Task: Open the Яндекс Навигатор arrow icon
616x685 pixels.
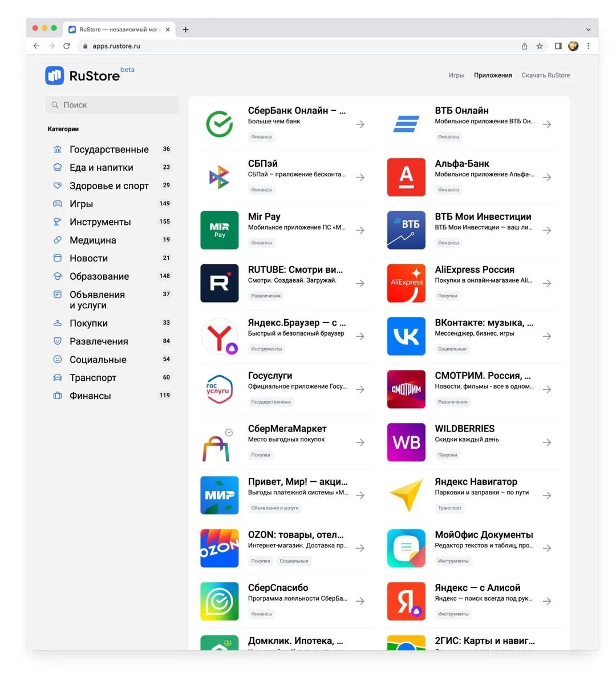Action: pyautogui.click(x=406, y=495)
